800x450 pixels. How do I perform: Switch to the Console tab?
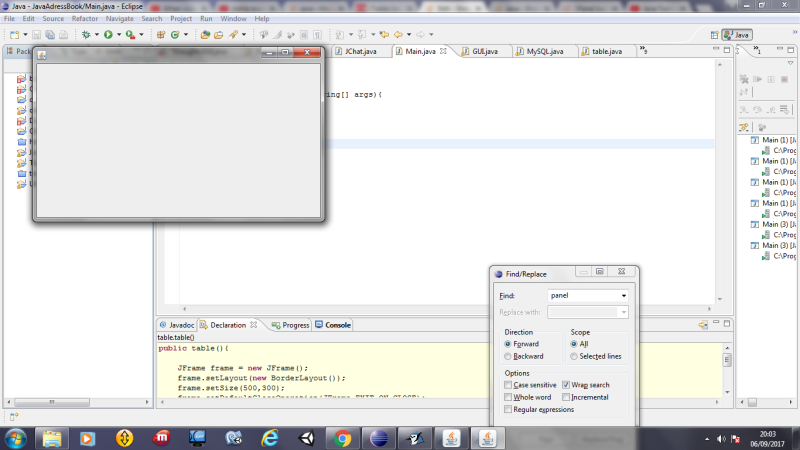click(x=333, y=325)
